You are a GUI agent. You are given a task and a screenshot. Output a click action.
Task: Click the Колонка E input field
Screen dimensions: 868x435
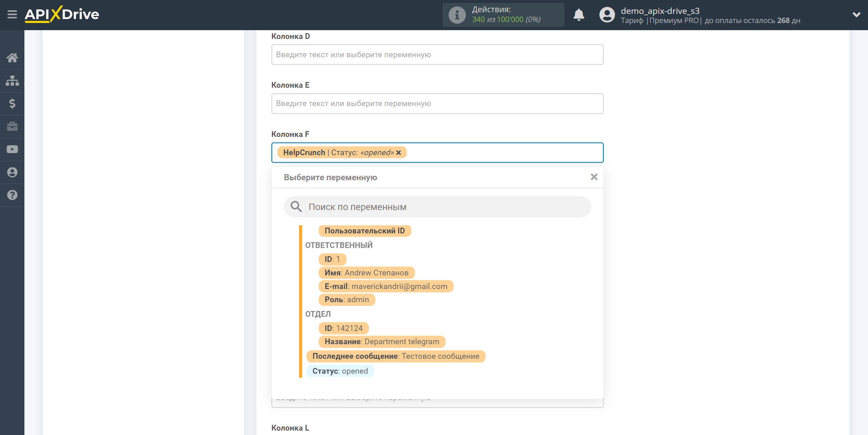tap(437, 104)
